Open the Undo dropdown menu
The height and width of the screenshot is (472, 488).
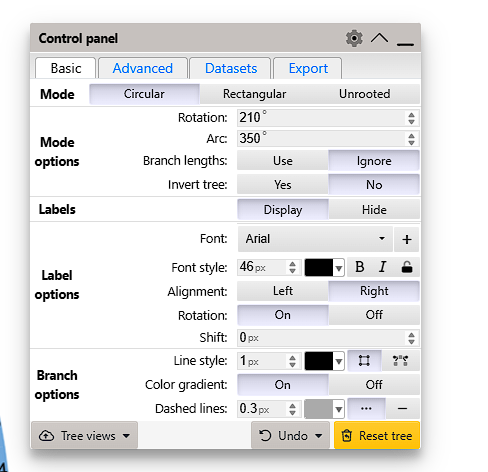coord(290,435)
